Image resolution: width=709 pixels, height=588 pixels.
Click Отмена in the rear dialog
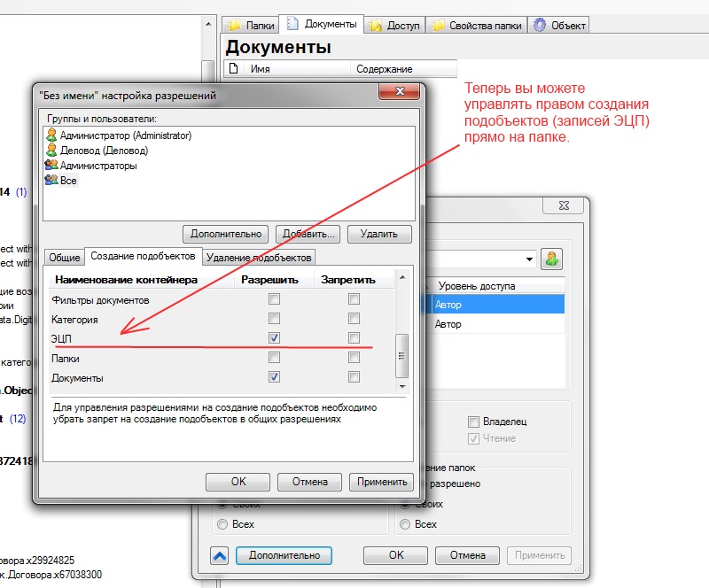(468, 555)
